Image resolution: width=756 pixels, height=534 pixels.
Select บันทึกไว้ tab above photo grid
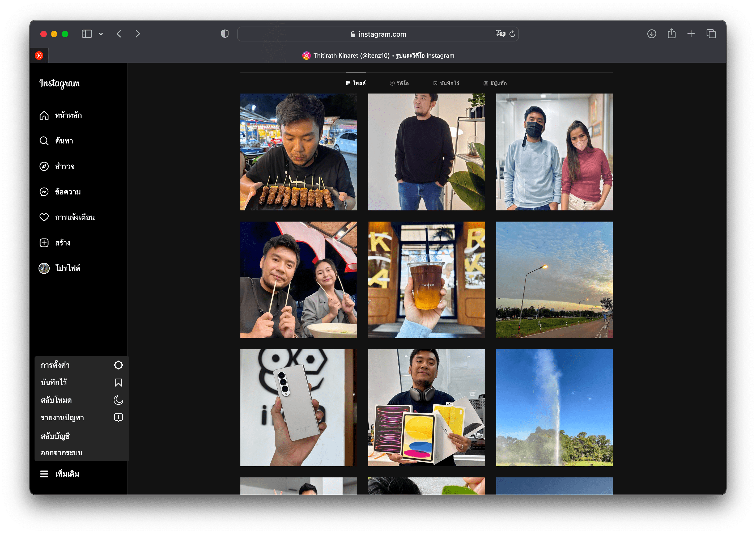click(446, 83)
